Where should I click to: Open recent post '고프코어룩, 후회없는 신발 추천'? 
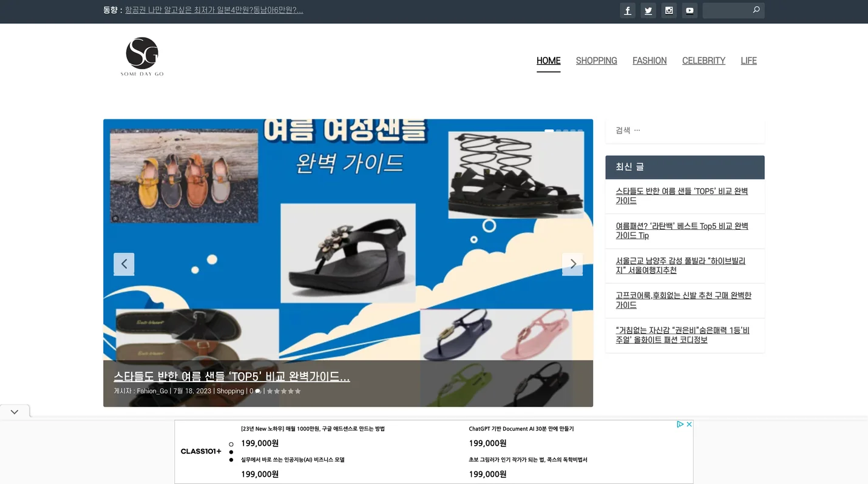[x=683, y=300]
